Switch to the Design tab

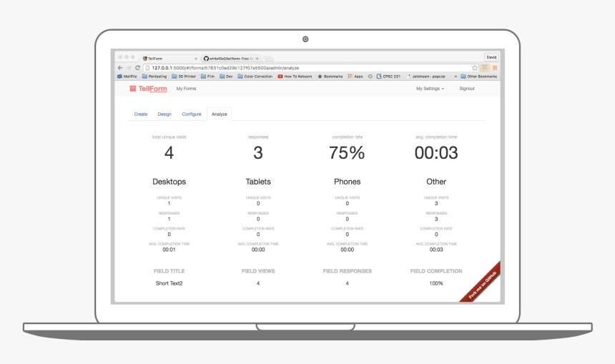pos(164,114)
